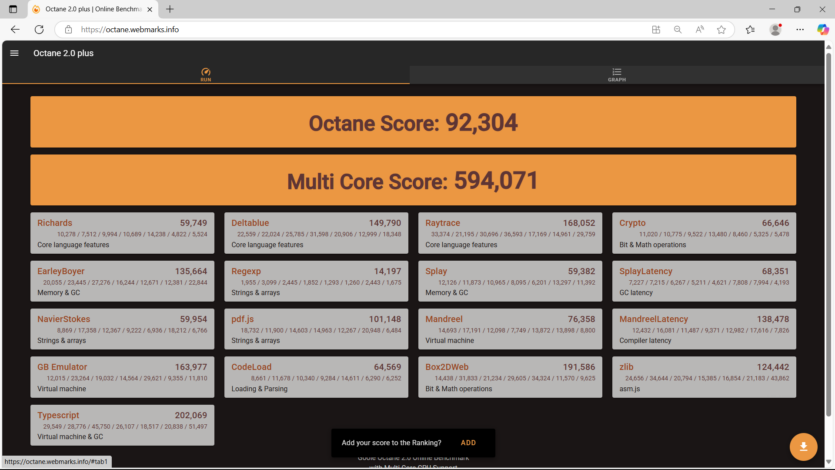Select the Typescript benchmark title

point(58,415)
